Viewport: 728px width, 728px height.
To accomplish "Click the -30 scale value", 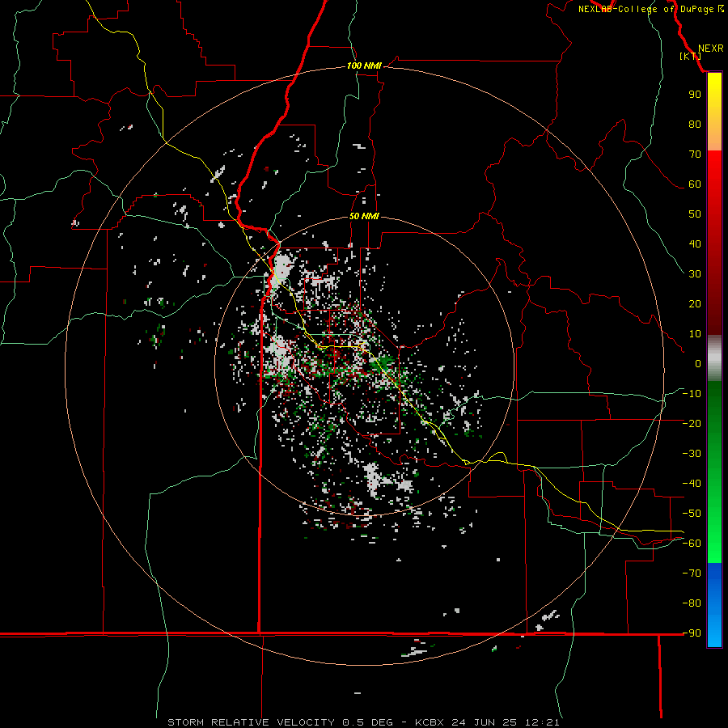I will point(692,454).
